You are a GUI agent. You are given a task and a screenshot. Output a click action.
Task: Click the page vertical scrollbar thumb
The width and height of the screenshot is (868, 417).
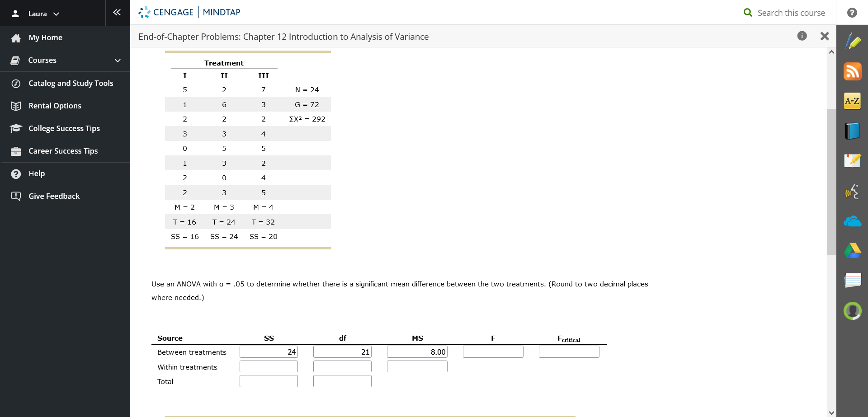[x=831, y=182]
